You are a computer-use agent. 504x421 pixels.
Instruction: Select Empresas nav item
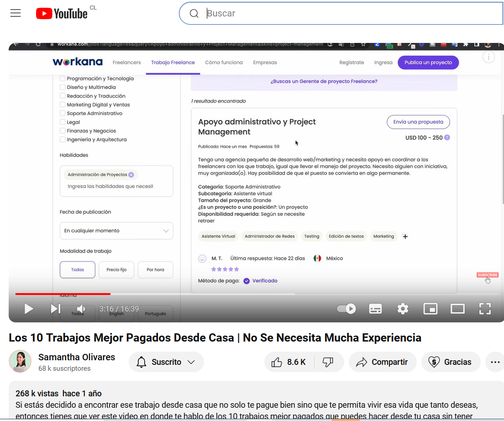pyautogui.click(x=265, y=63)
